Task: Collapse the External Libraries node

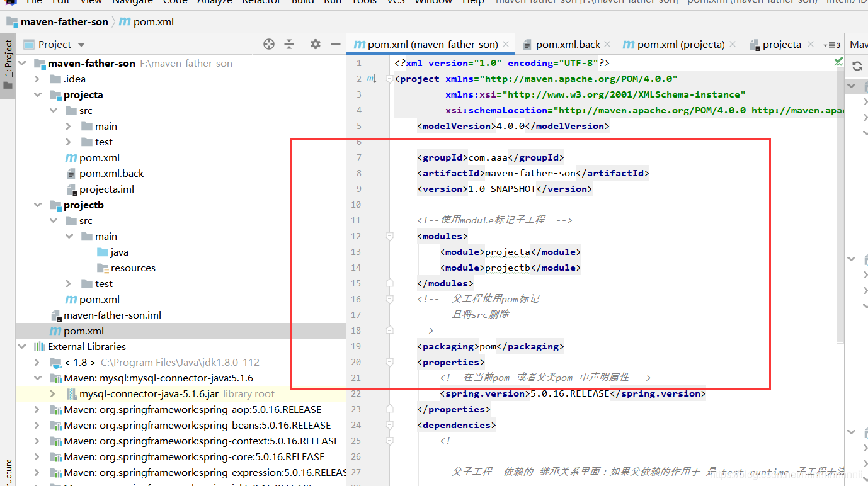Action: (x=22, y=347)
